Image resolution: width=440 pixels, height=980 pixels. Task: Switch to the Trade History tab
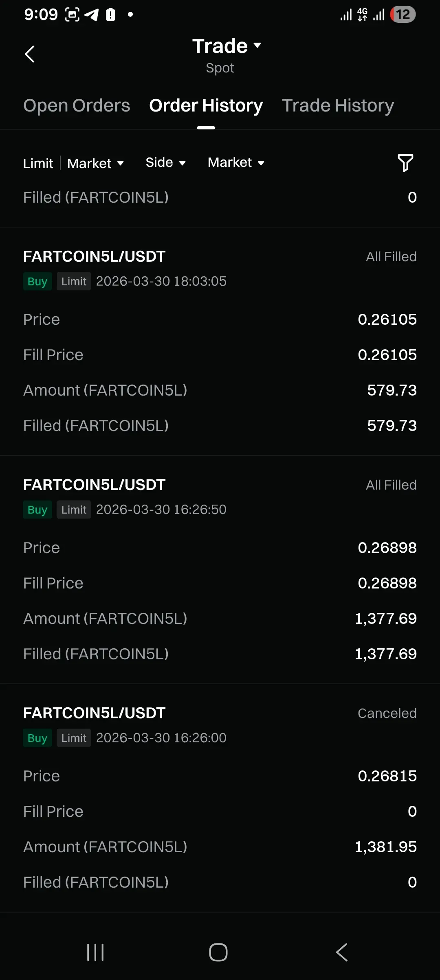338,105
